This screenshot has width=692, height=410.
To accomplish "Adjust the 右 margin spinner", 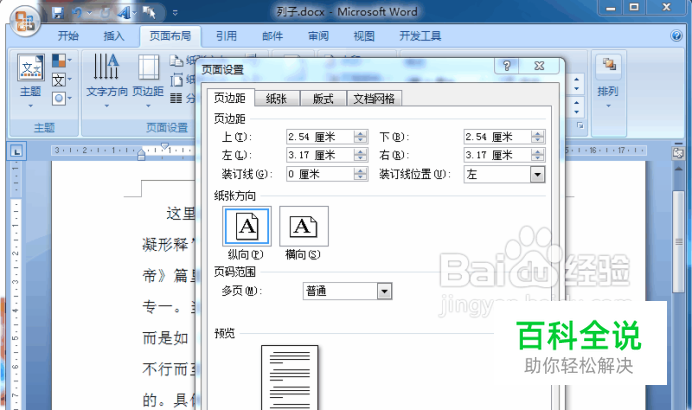I will 538,155.
